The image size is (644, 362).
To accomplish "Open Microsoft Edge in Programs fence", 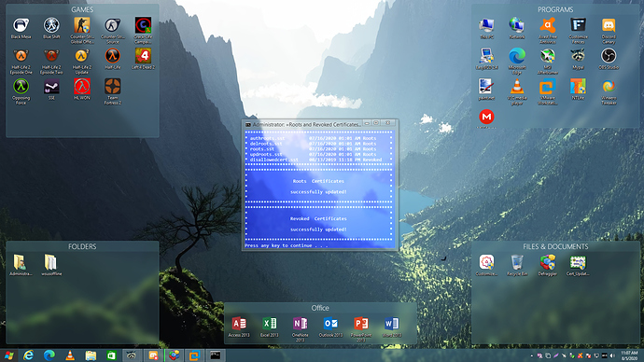I will [x=517, y=62].
